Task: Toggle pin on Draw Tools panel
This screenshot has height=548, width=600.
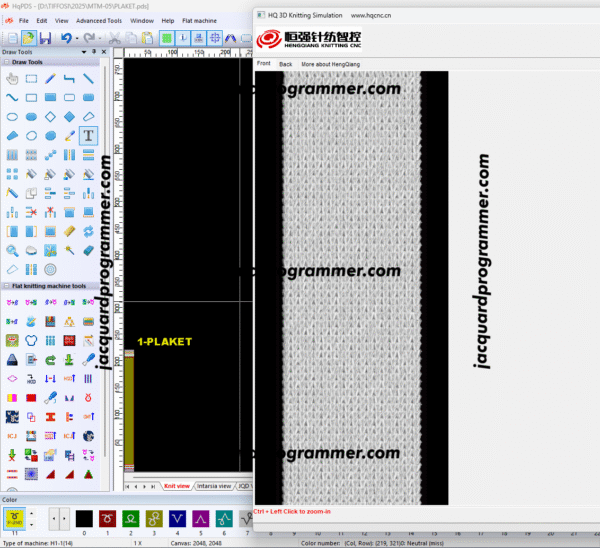Action: coord(93,51)
